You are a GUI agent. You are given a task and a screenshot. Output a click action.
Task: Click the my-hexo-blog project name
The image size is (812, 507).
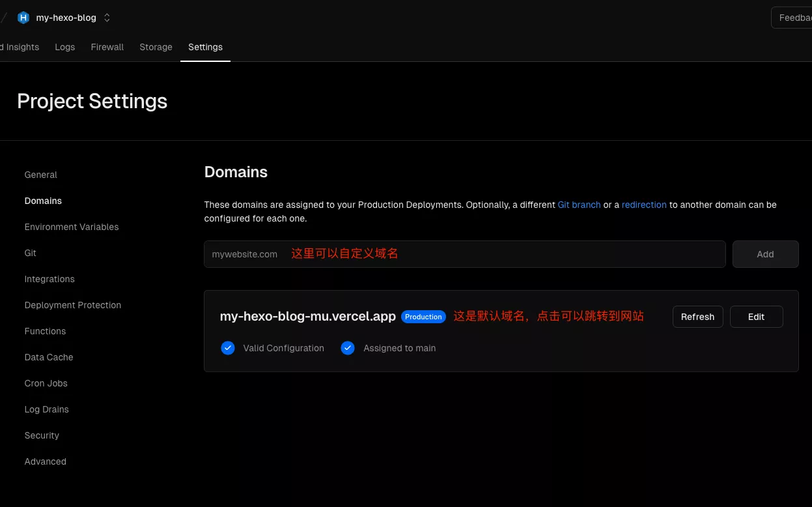click(66, 18)
